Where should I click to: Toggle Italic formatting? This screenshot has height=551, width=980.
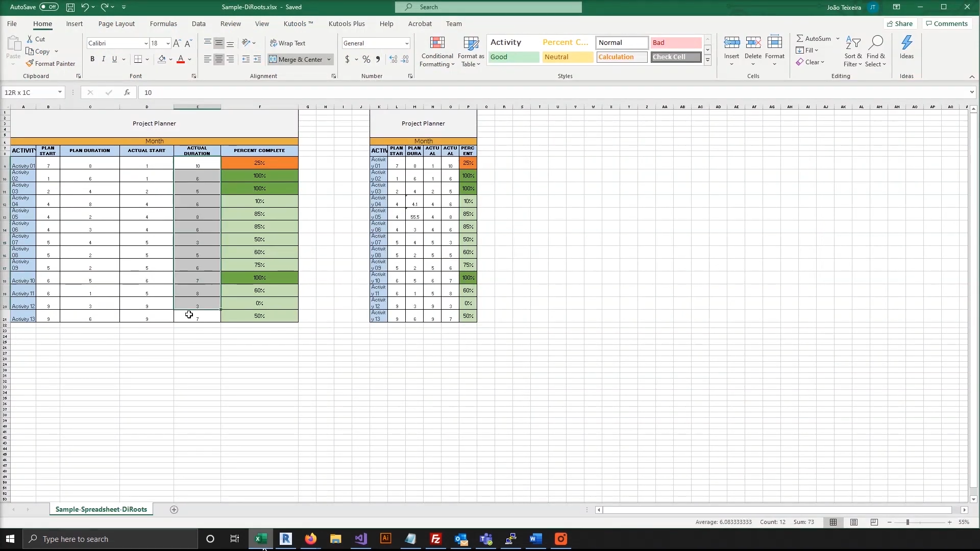point(104,59)
